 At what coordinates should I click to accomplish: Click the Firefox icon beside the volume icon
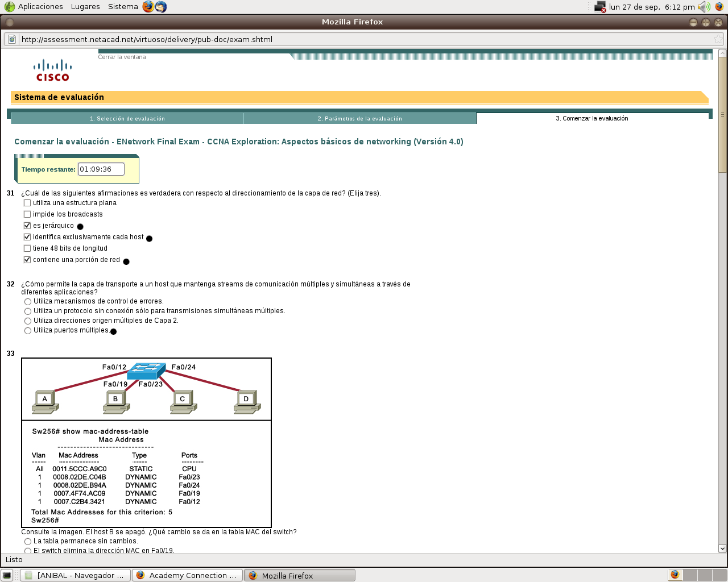719,7
